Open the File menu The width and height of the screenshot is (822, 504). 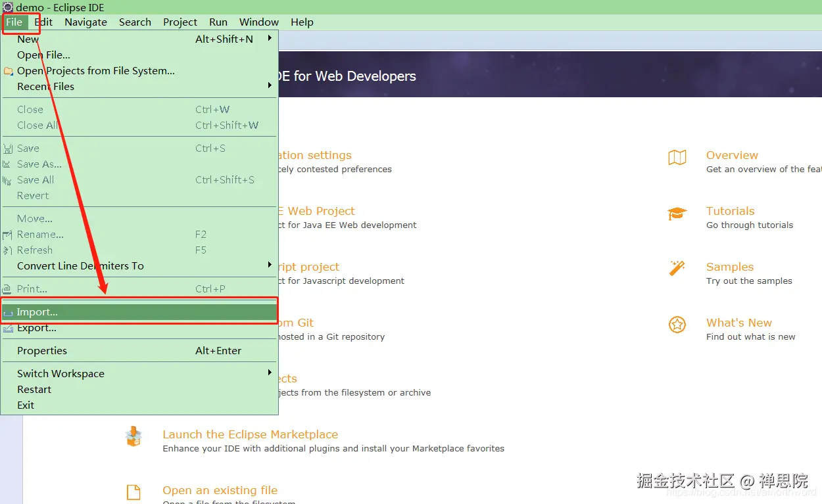(x=14, y=22)
